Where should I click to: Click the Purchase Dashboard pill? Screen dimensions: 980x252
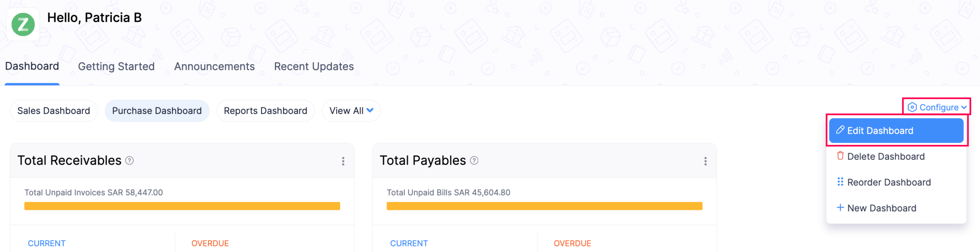pos(157,111)
